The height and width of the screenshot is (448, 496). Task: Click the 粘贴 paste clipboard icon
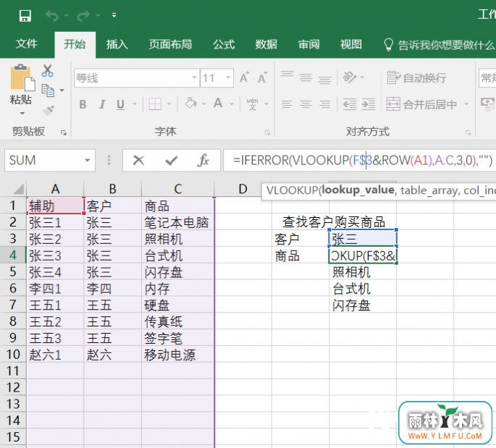pyautogui.click(x=22, y=77)
